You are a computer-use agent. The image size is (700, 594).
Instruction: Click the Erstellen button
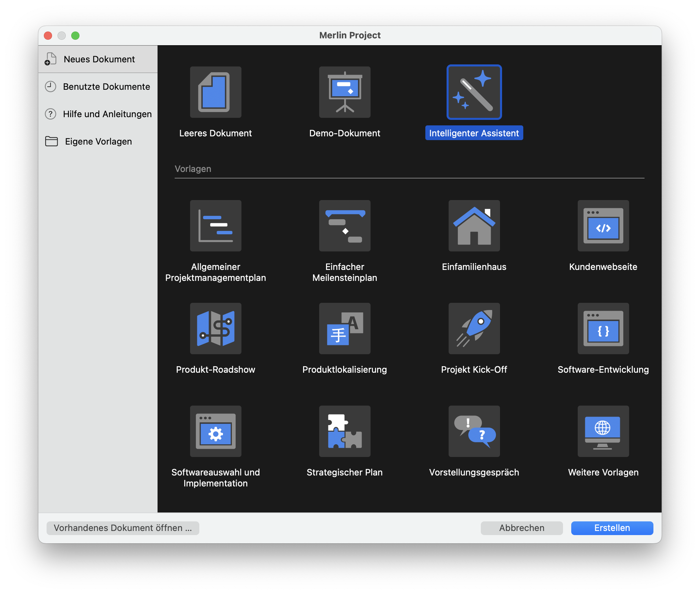[x=612, y=528]
